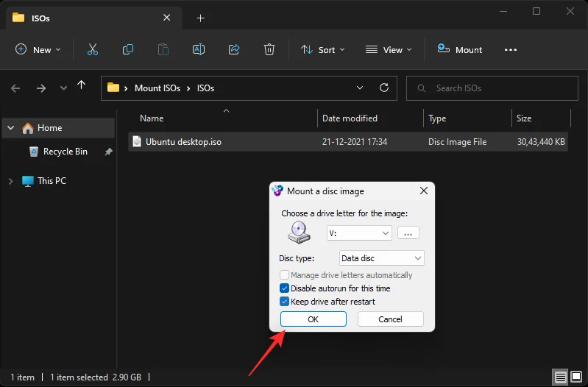Uncheck Keep drive after restart
Viewport: 588px width, 387px height.
[284, 302]
